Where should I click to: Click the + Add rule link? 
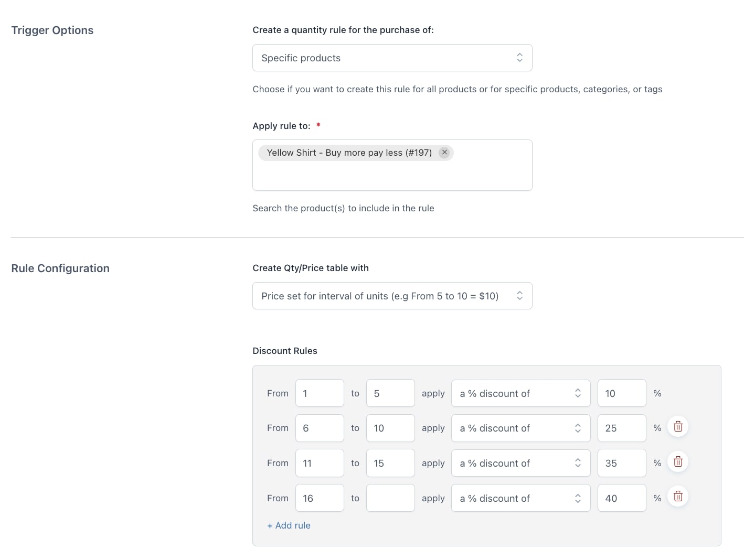point(289,525)
